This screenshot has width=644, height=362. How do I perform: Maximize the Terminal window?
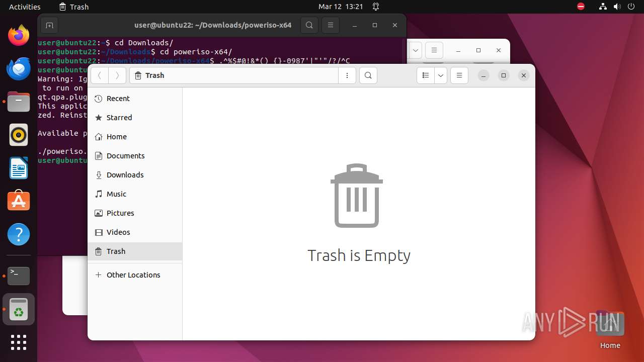click(x=375, y=25)
